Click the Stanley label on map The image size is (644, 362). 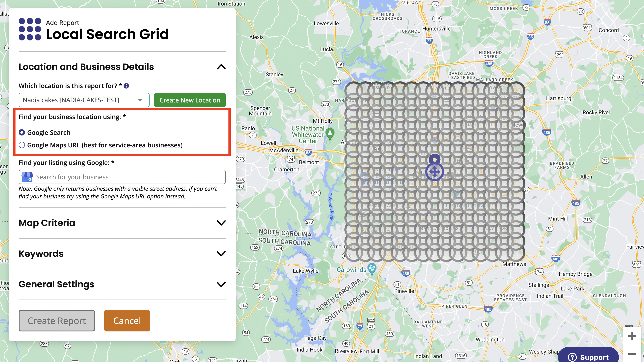[x=274, y=74]
